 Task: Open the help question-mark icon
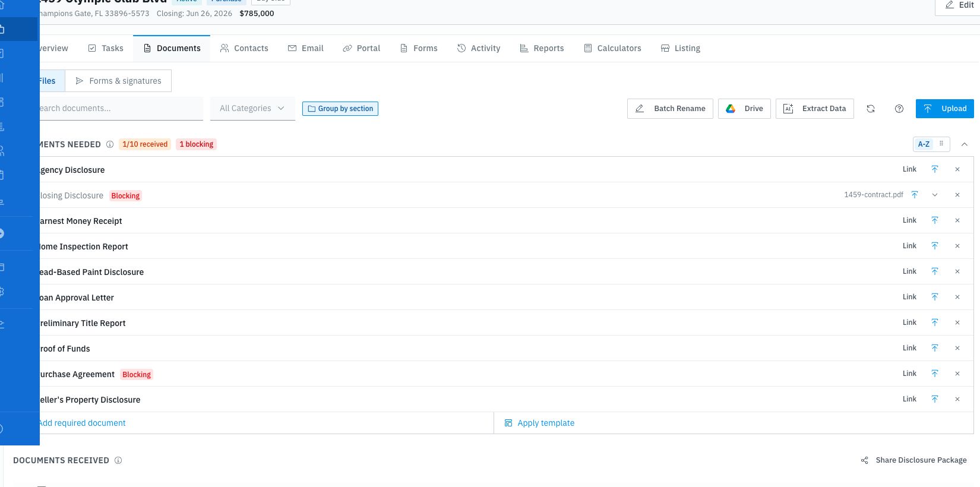tap(899, 109)
